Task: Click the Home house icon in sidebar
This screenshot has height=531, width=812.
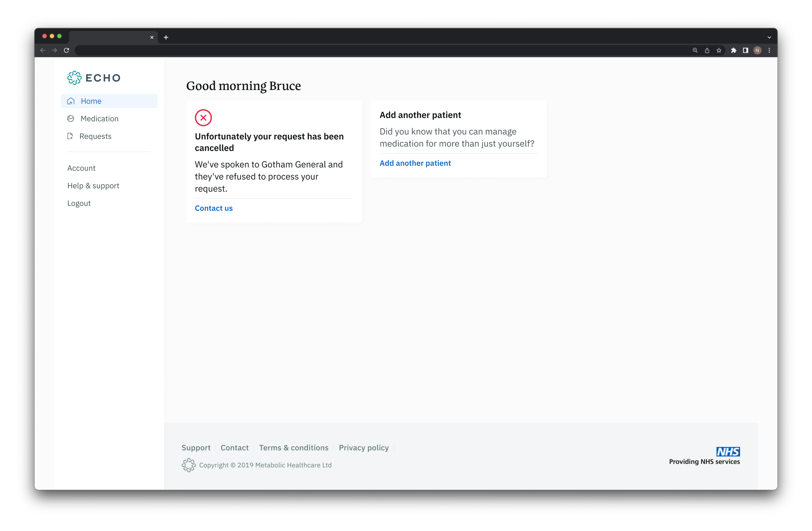Action: click(71, 101)
